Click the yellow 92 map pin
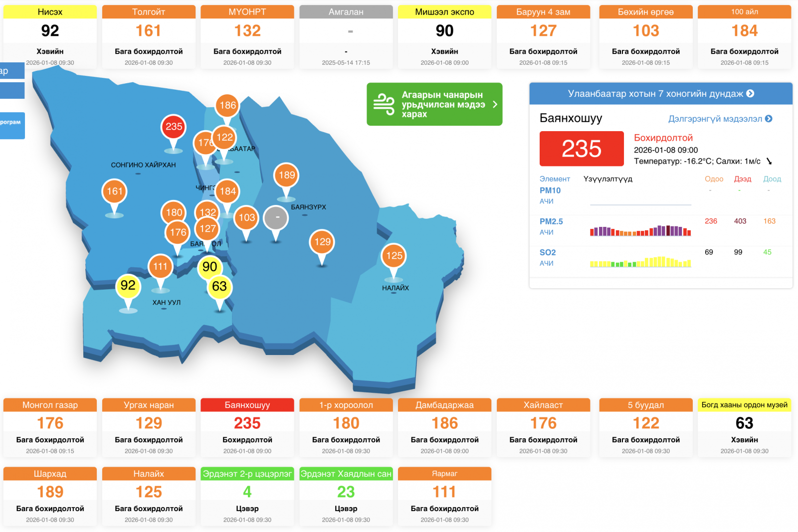 [x=128, y=286]
